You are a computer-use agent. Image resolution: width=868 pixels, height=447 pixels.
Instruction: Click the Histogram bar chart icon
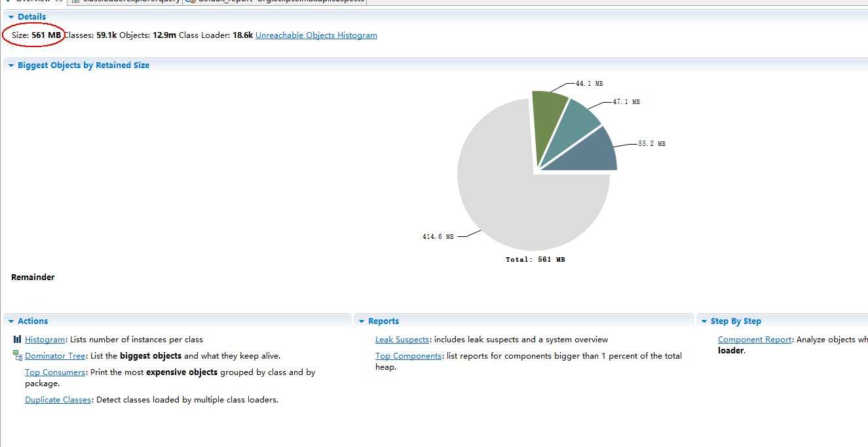coord(17,340)
